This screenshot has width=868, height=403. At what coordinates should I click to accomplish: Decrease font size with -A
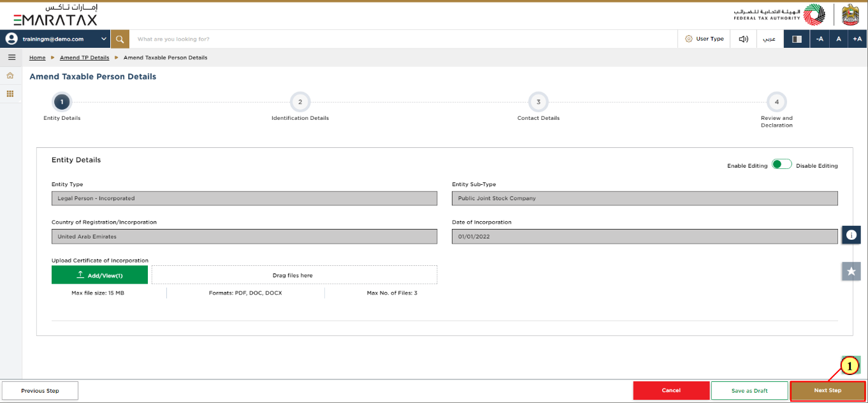coord(820,39)
